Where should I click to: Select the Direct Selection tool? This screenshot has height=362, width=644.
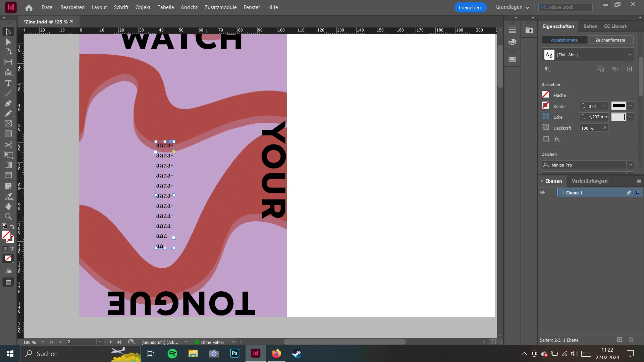pyautogui.click(x=8, y=42)
